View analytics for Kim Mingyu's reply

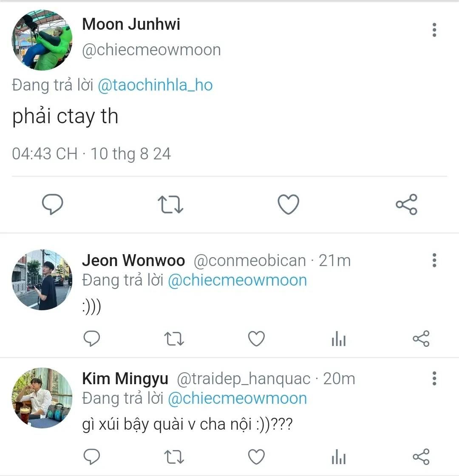click(x=338, y=458)
